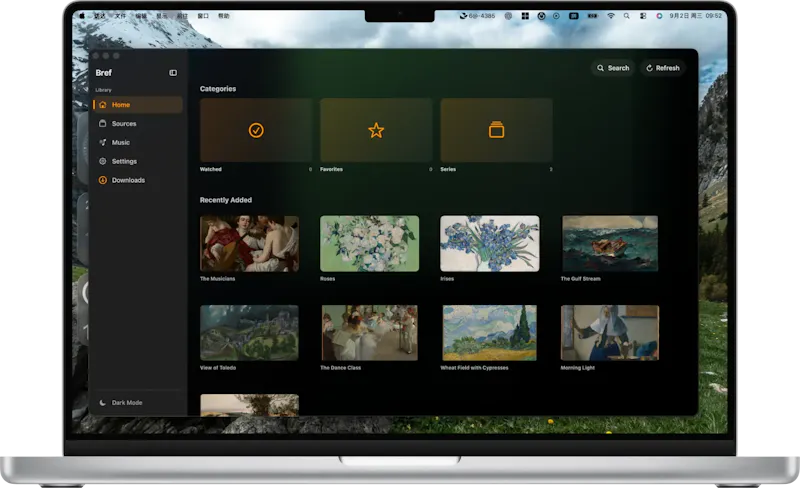Click the title text The Musicians

tap(217, 279)
